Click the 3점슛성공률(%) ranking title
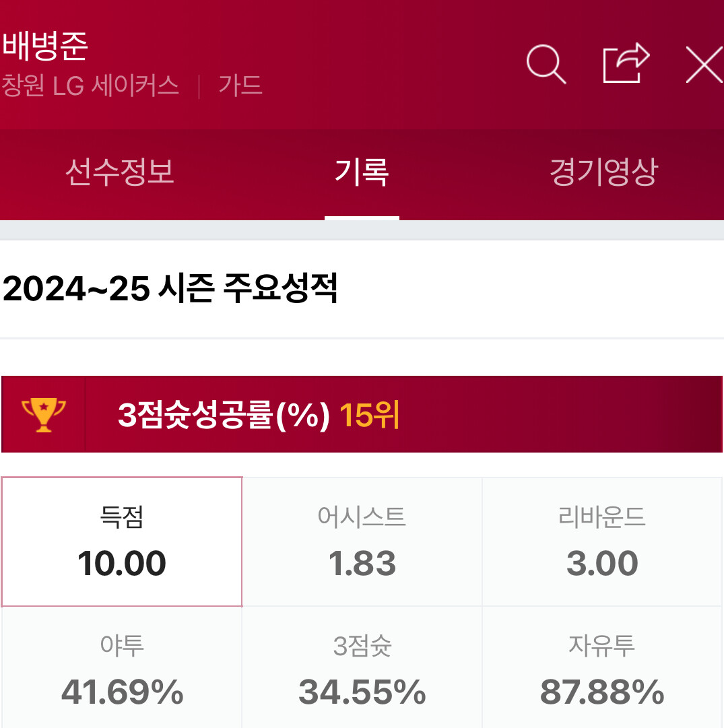This screenshot has height=728, width=724. [224, 416]
